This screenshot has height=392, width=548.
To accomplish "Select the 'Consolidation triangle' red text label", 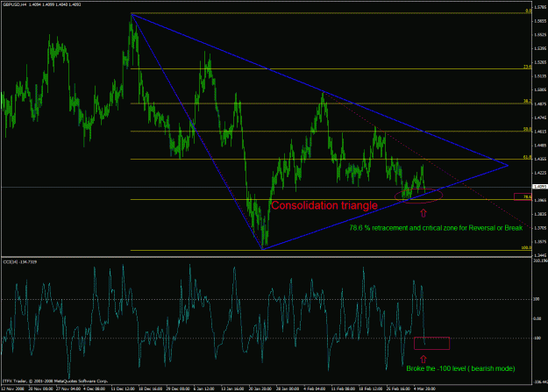I will (324, 205).
